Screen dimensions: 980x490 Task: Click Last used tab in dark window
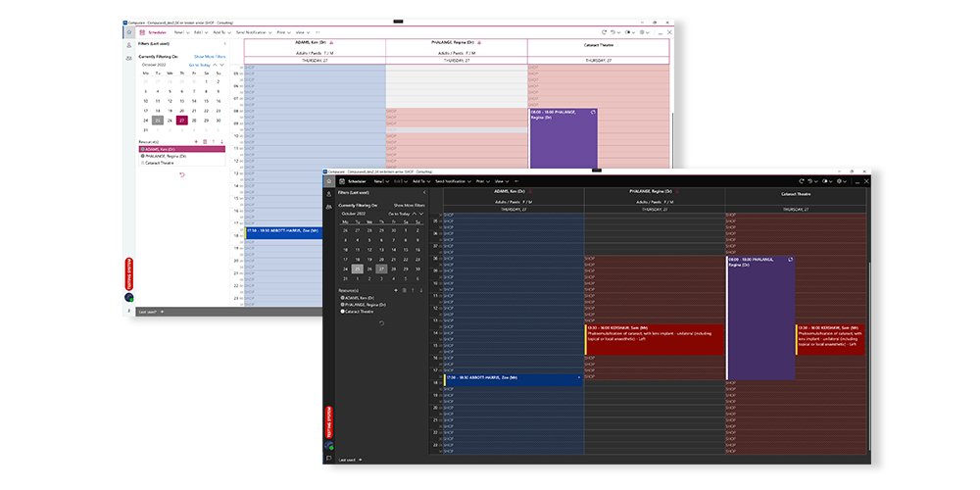347,460
